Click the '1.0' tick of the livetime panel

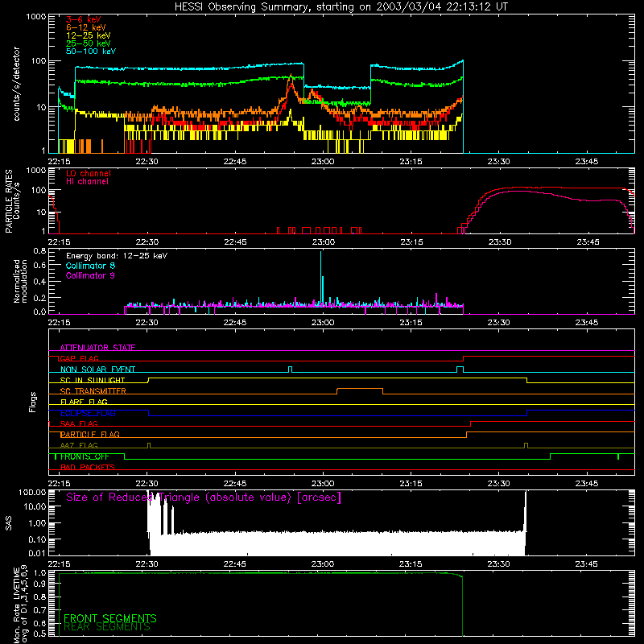(x=39, y=573)
